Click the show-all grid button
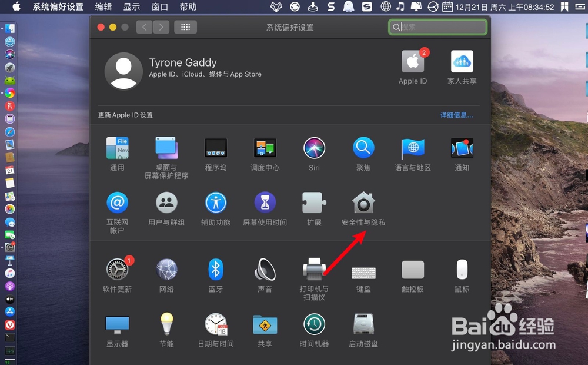588x365 pixels. pyautogui.click(x=186, y=27)
